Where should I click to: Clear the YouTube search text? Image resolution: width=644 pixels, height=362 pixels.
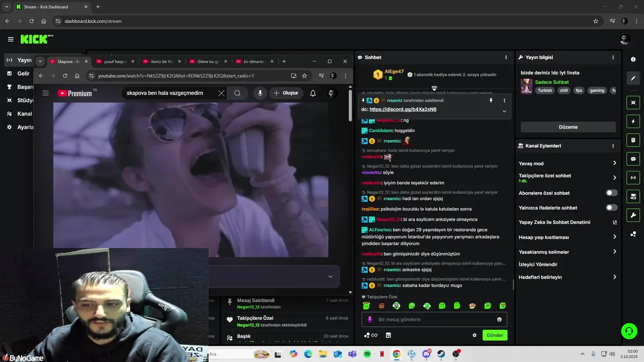click(221, 93)
